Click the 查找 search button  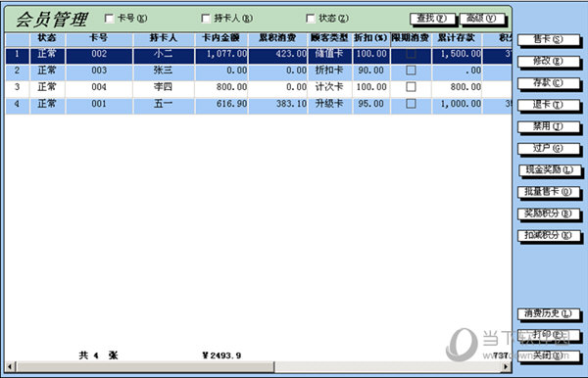click(x=432, y=19)
